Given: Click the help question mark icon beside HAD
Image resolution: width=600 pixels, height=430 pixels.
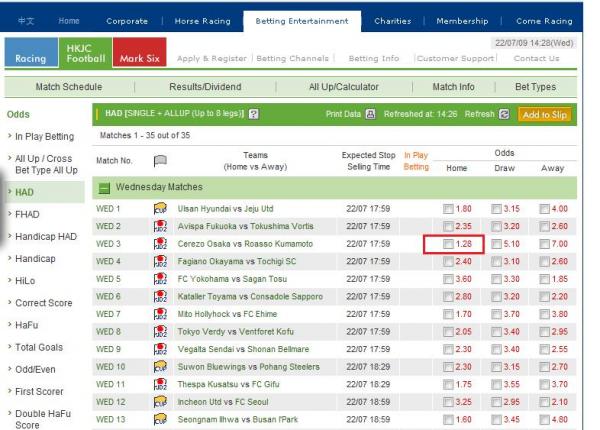Looking at the screenshot, I should click(x=254, y=115).
